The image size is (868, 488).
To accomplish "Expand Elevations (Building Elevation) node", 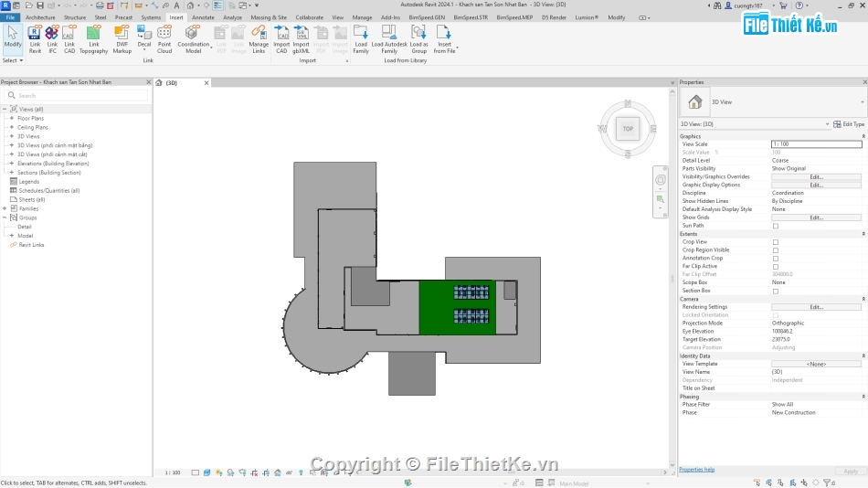I will pyautogui.click(x=12, y=164).
